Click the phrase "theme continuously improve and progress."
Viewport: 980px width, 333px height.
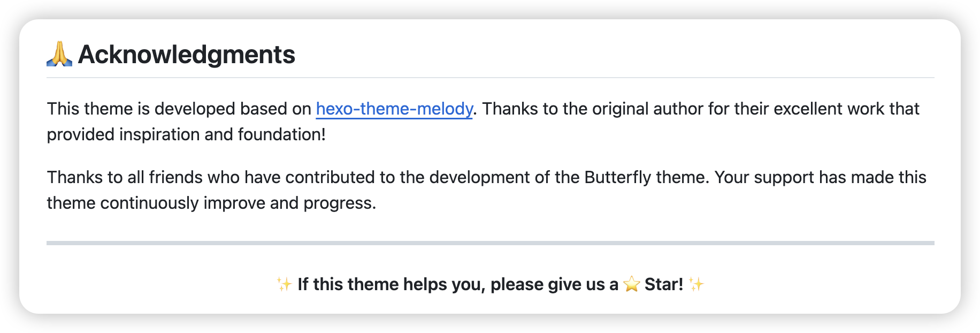pyautogui.click(x=211, y=203)
